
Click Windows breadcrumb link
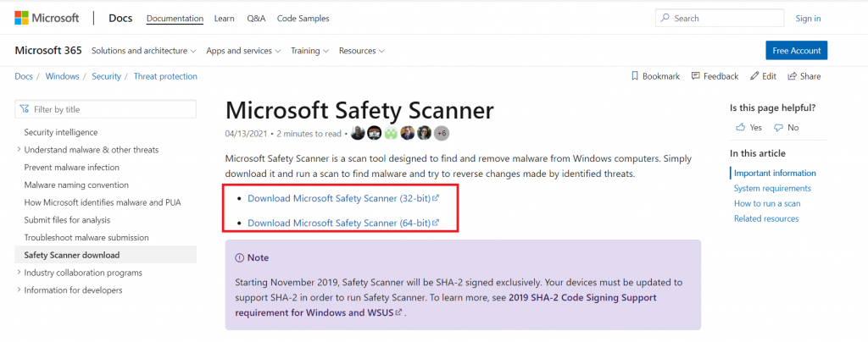coord(62,76)
